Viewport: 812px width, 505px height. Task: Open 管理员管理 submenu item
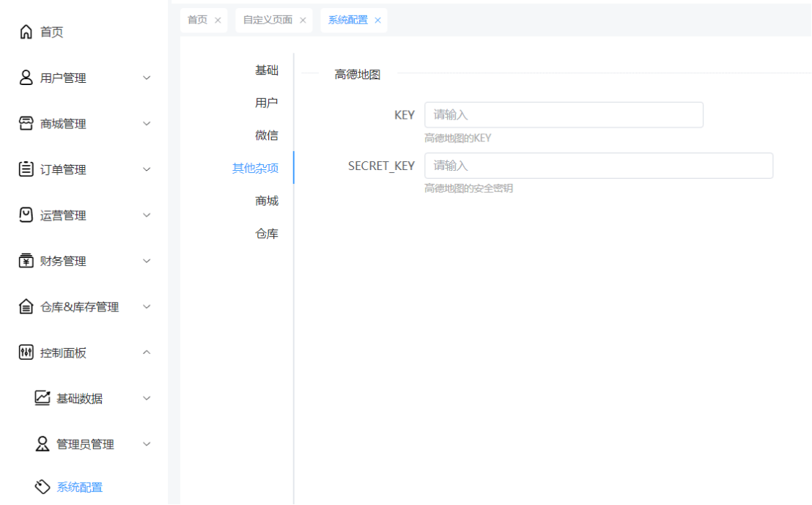[x=86, y=444]
